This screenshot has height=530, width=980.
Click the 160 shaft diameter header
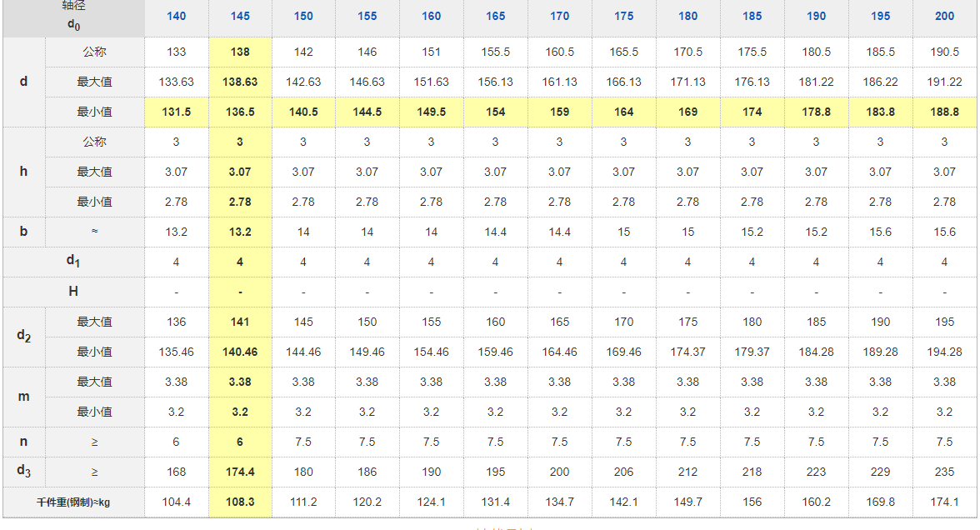point(431,16)
